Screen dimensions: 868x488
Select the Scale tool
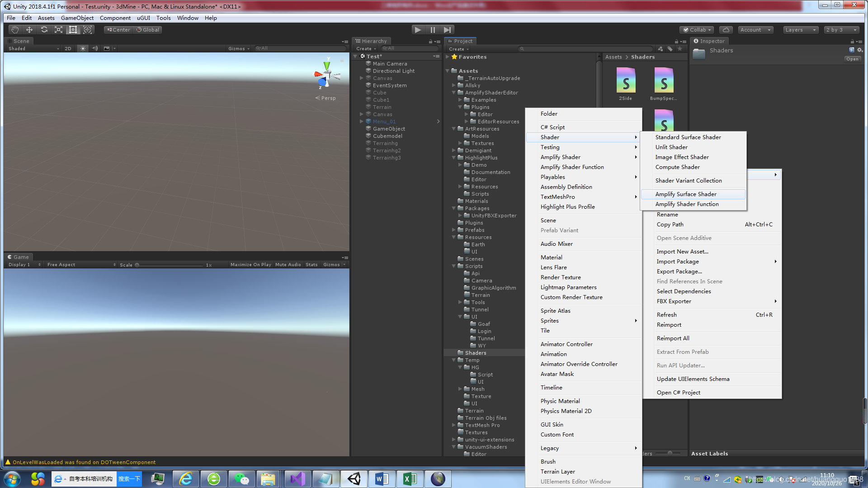point(58,30)
